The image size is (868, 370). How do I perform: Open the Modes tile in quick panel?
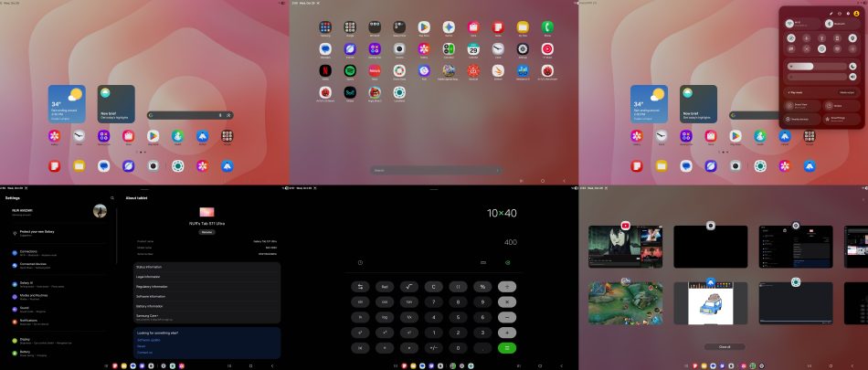(842, 105)
